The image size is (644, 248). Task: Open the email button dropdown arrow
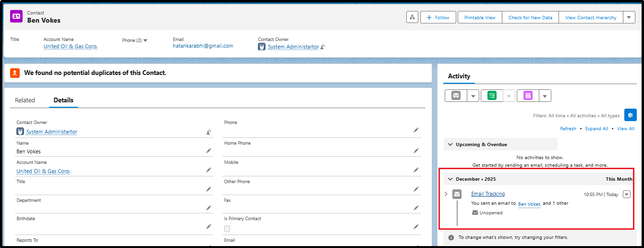pos(473,96)
